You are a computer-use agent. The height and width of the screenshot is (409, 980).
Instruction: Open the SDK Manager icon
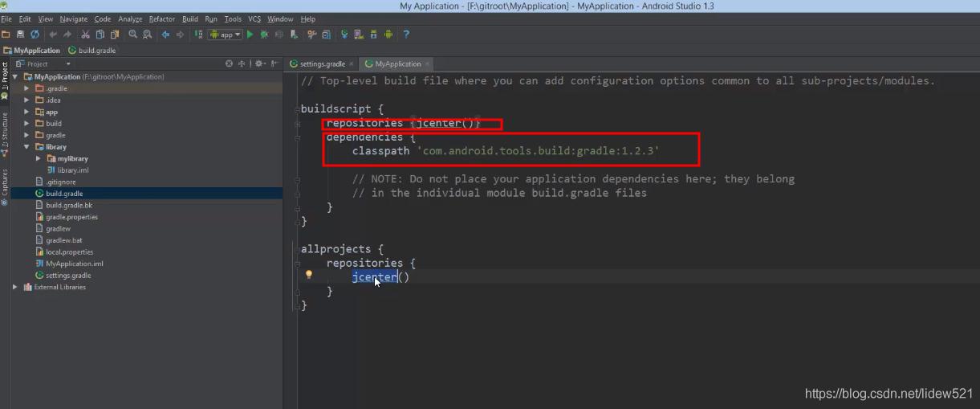(373, 35)
